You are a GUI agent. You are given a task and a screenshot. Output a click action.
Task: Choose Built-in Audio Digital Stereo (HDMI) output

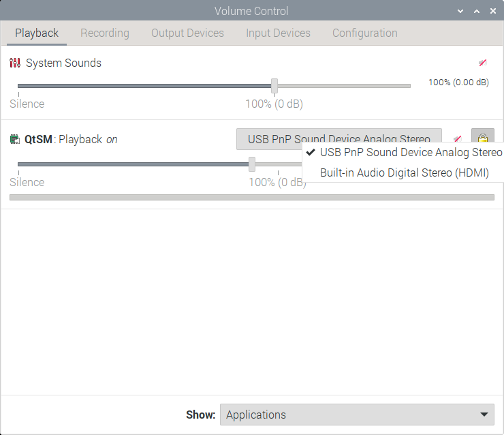[404, 172]
